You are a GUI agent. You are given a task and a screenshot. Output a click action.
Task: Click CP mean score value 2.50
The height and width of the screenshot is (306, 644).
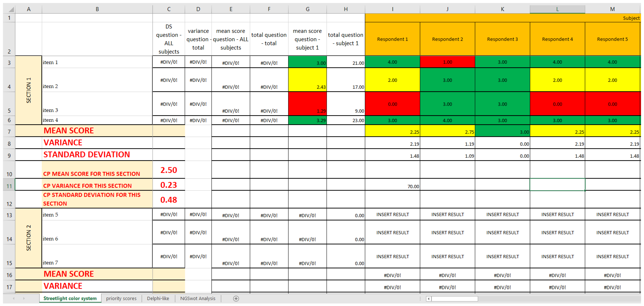pyautogui.click(x=169, y=170)
